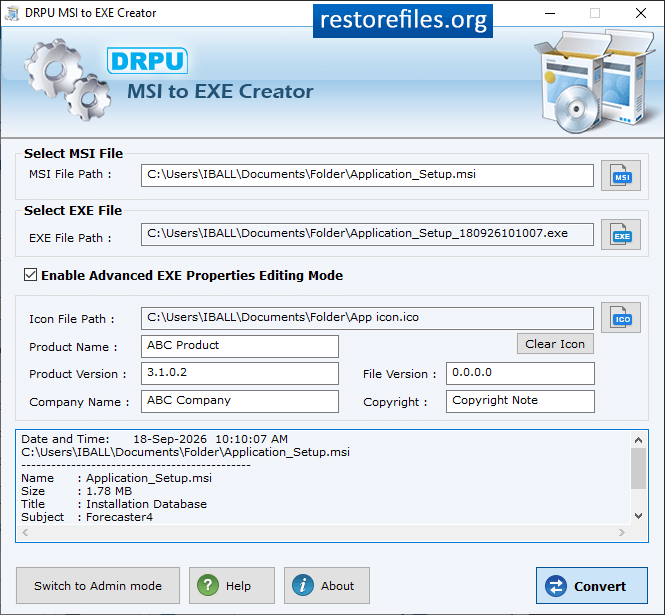Click the Product Version field showing 3.1.0.2

[x=240, y=373]
